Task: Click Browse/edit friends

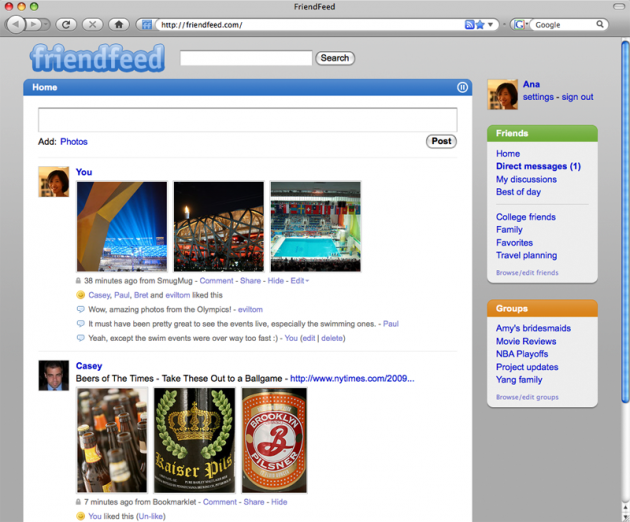Action: click(x=527, y=272)
